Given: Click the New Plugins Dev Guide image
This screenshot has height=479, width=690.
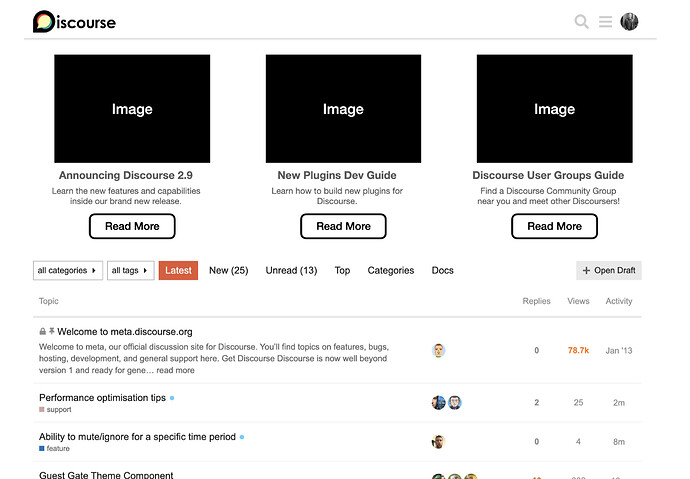Looking at the screenshot, I should click(x=343, y=109).
